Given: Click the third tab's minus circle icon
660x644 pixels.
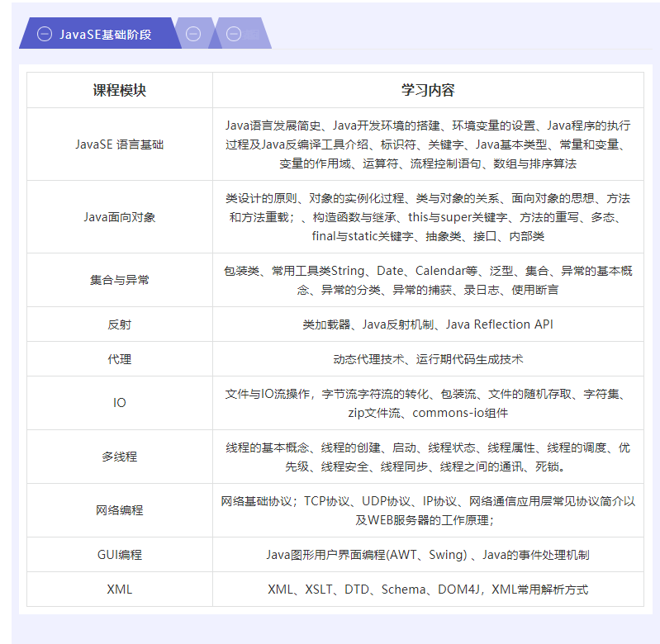Looking at the screenshot, I should tap(234, 34).
